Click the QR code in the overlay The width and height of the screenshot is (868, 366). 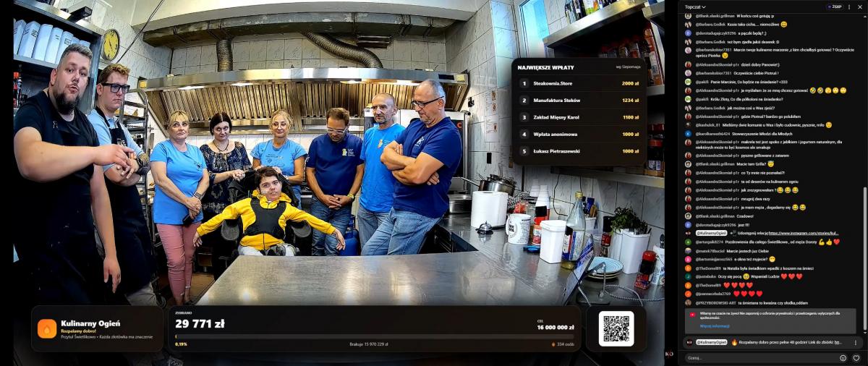tap(616, 329)
